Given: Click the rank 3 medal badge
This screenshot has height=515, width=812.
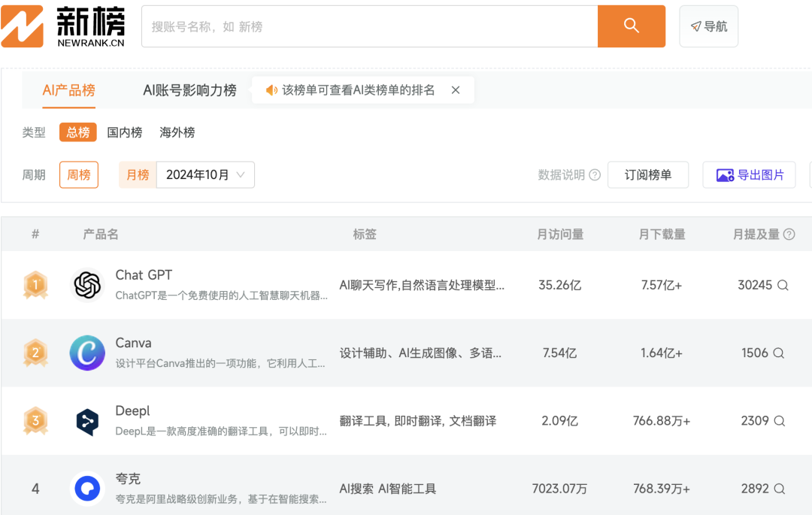Looking at the screenshot, I should (36, 420).
